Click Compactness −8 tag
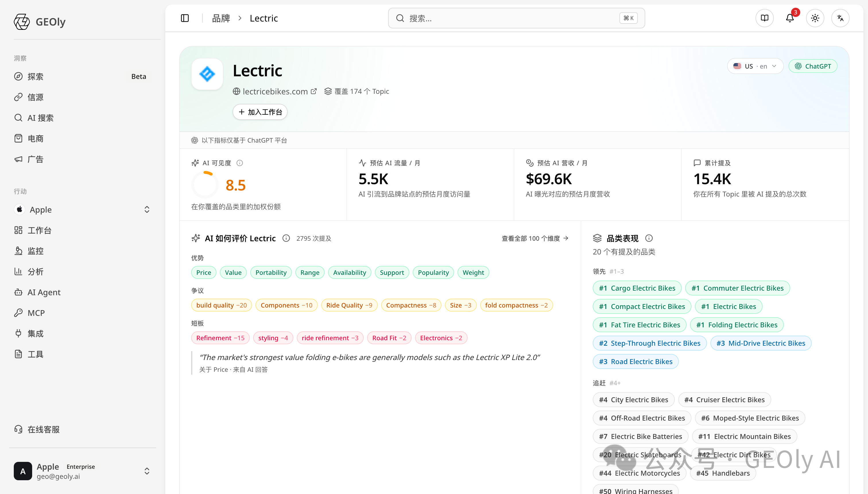This screenshot has height=494, width=868. coord(411,305)
